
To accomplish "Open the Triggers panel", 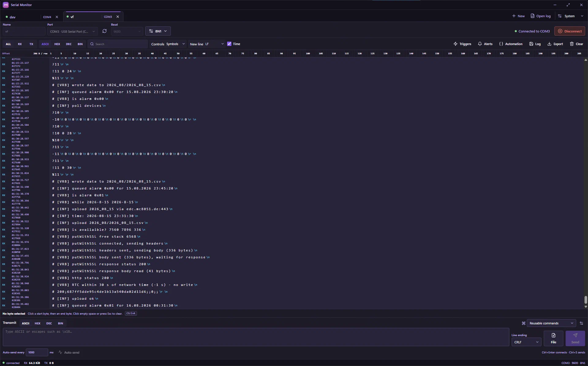I will 462,44.
